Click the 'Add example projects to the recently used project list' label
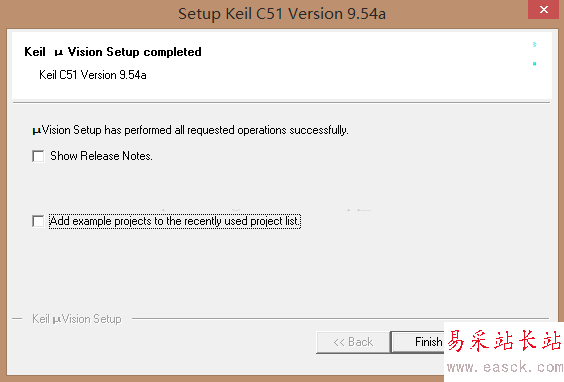The width and height of the screenshot is (564, 382). [175, 221]
